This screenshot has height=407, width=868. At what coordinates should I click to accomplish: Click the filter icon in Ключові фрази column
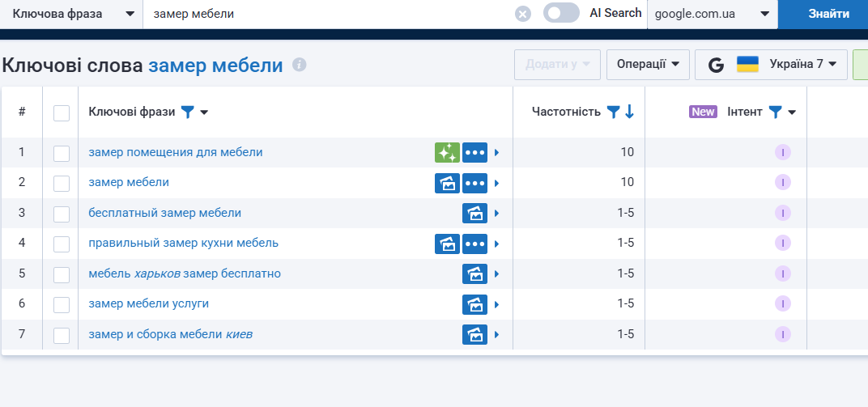click(187, 112)
